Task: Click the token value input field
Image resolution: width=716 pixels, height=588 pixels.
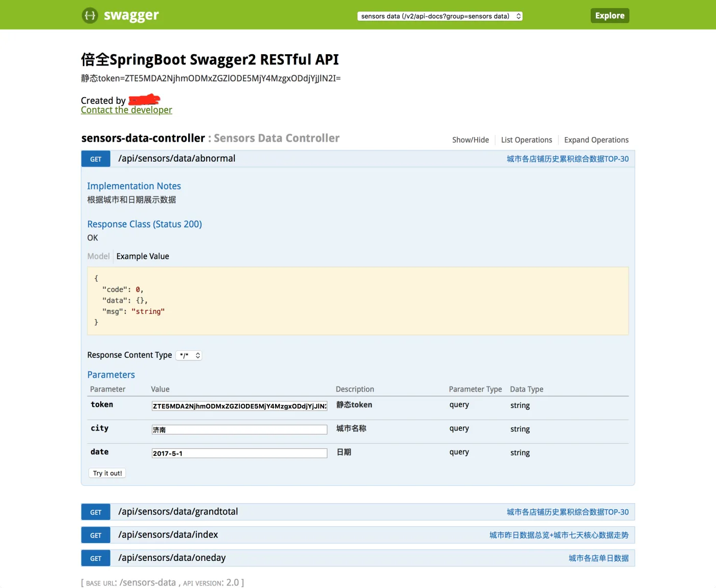Action: (x=239, y=406)
